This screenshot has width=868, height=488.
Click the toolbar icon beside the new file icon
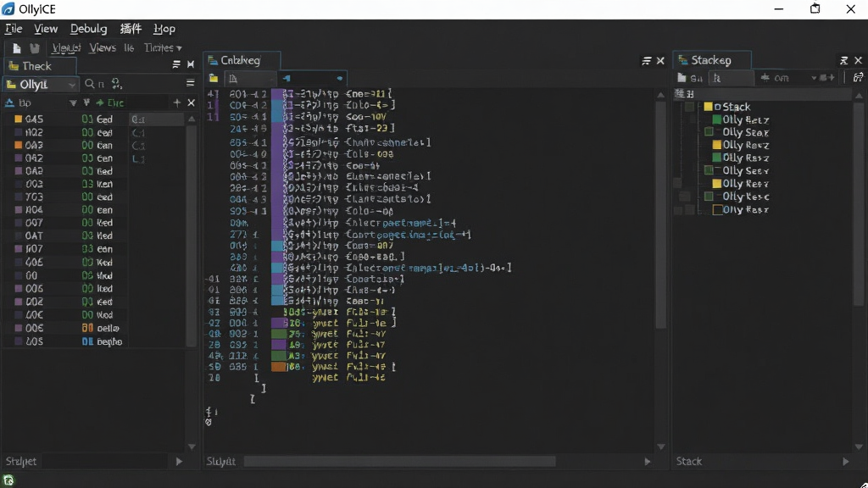[34, 48]
